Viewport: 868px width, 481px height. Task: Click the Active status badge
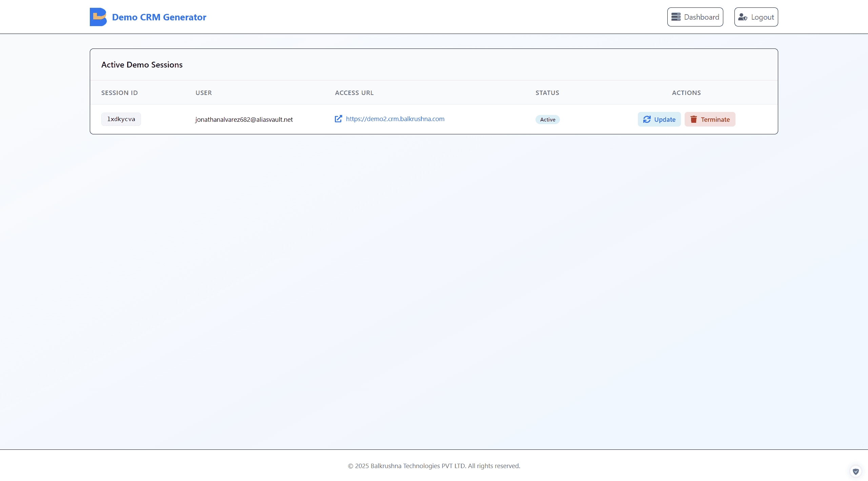pos(547,119)
